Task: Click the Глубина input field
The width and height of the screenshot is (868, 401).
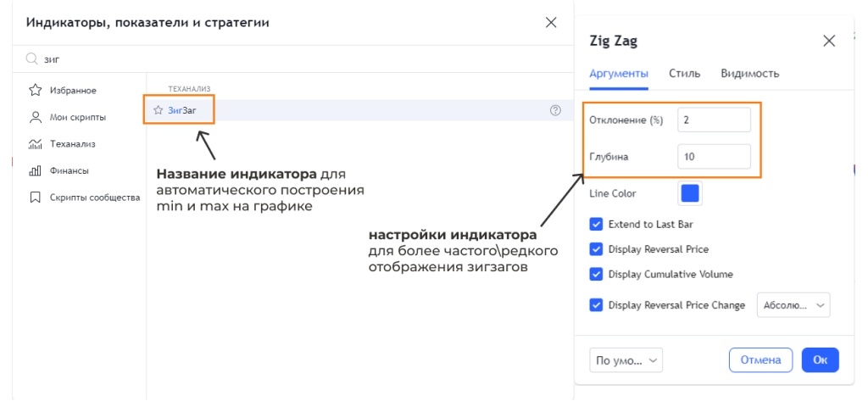Action: point(714,157)
